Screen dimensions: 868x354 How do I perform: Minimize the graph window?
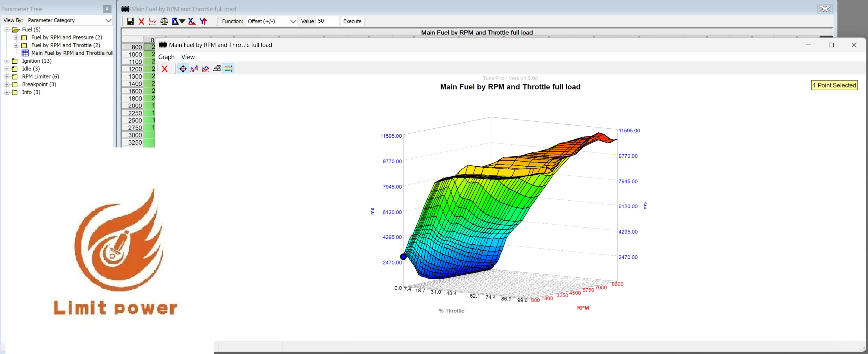pos(809,45)
